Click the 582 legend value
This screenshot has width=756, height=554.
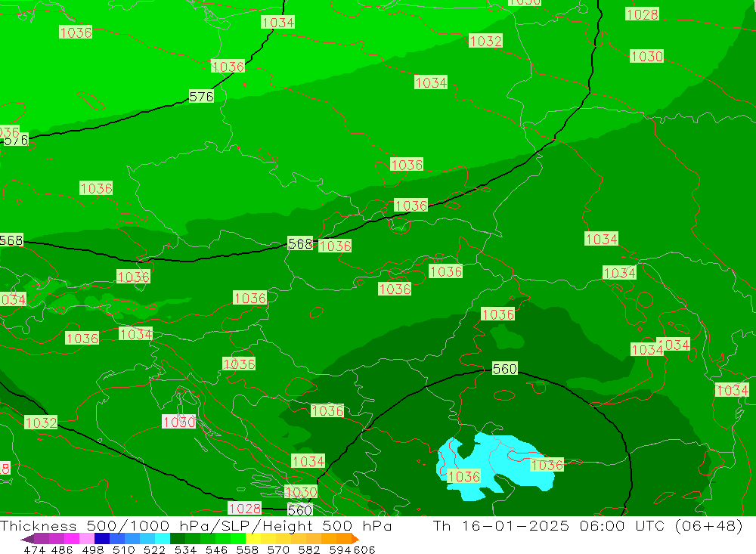tap(308, 549)
